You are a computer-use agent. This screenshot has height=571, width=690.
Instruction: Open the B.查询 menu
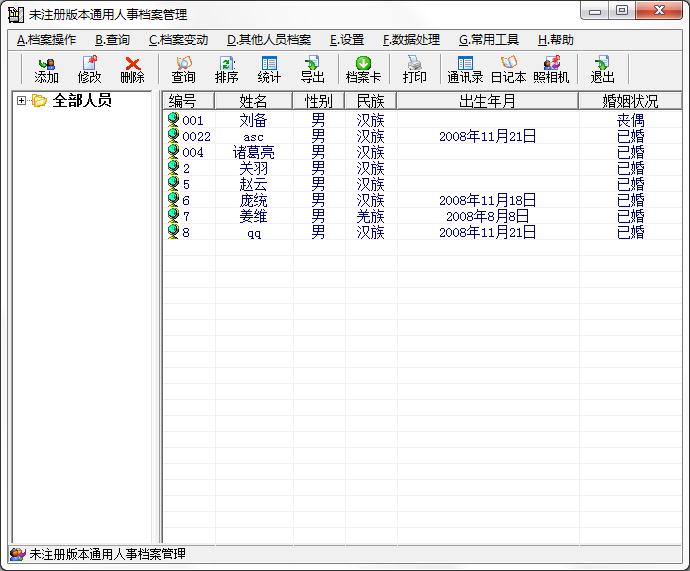(112, 40)
